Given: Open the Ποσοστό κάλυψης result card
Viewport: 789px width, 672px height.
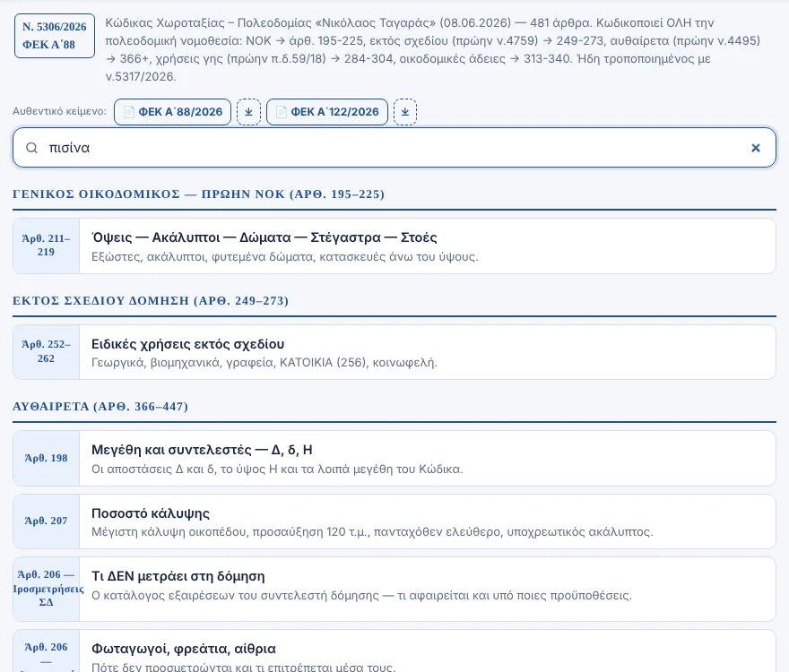Looking at the screenshot, I should click(x=394, y=521).
